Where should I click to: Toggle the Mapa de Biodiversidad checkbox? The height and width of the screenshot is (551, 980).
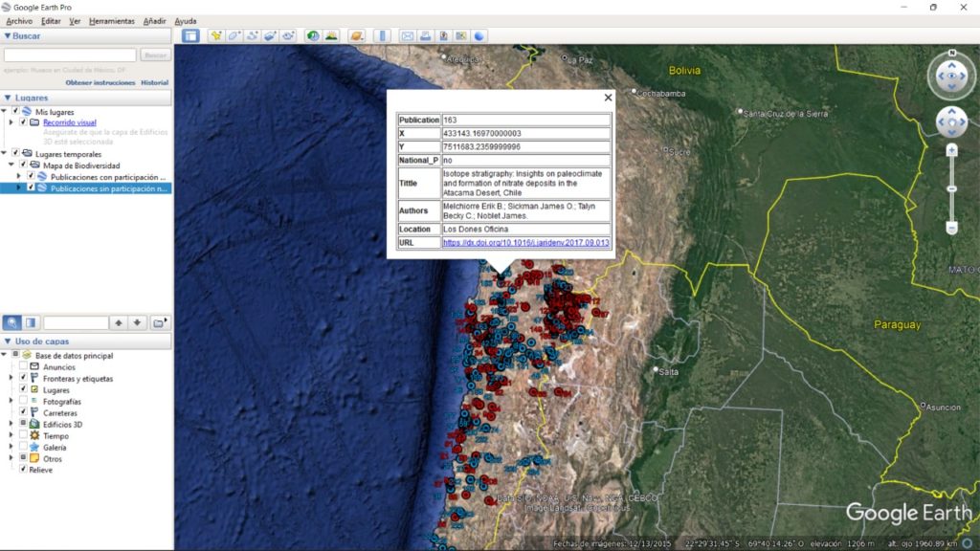pyautogui.click(x=23, y=165)
